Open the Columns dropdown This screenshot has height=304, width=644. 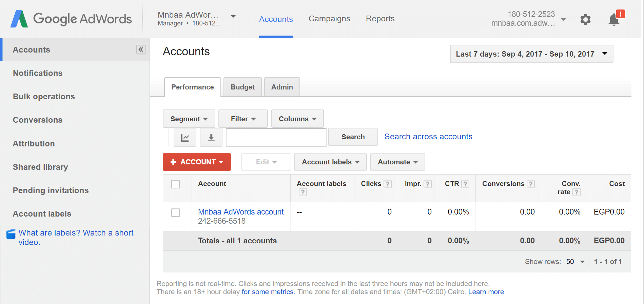click(297, 119)
